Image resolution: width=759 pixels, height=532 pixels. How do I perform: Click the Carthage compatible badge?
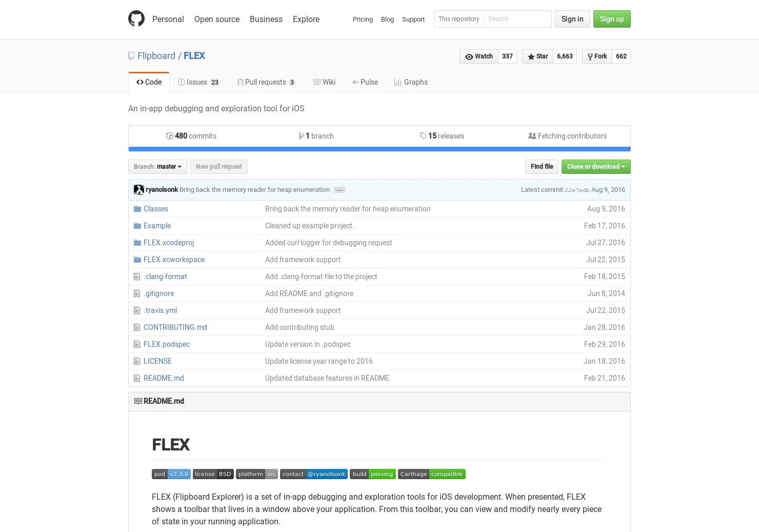(x=432, y=474)
